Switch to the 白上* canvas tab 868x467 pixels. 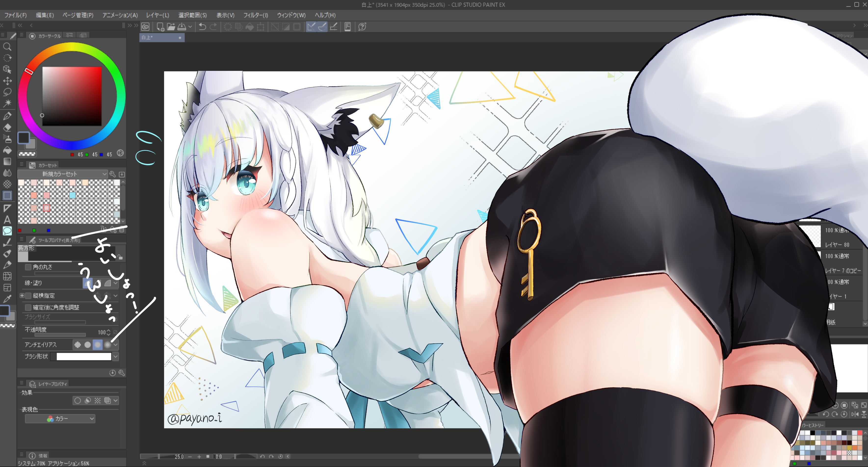click(x=162, y=37)
